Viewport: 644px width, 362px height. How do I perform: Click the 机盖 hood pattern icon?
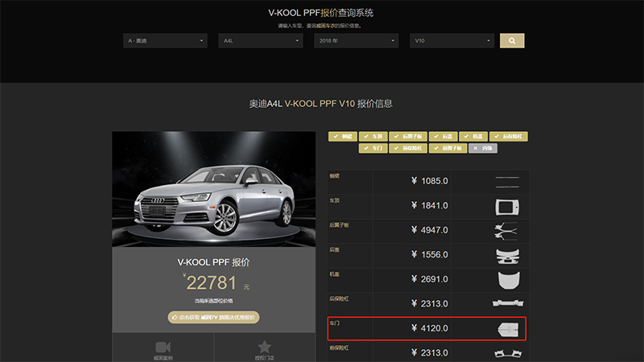[x=507, y=279]
